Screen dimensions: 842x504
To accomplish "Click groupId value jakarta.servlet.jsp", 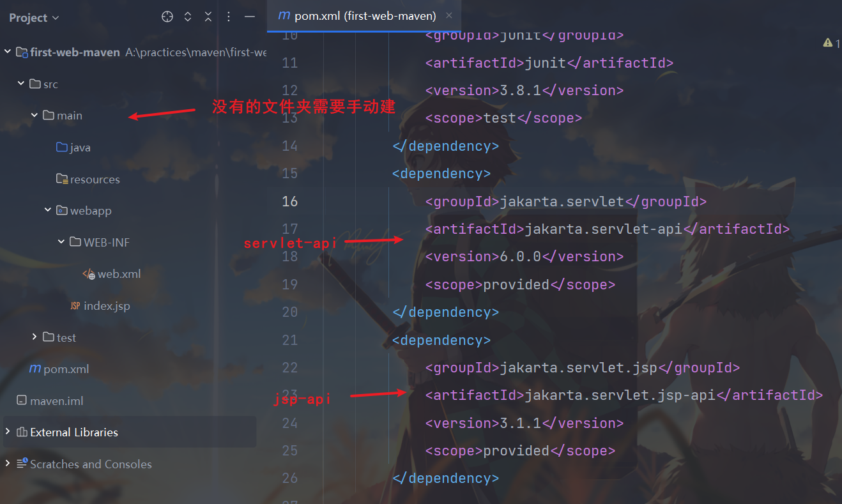I will 578,367.
